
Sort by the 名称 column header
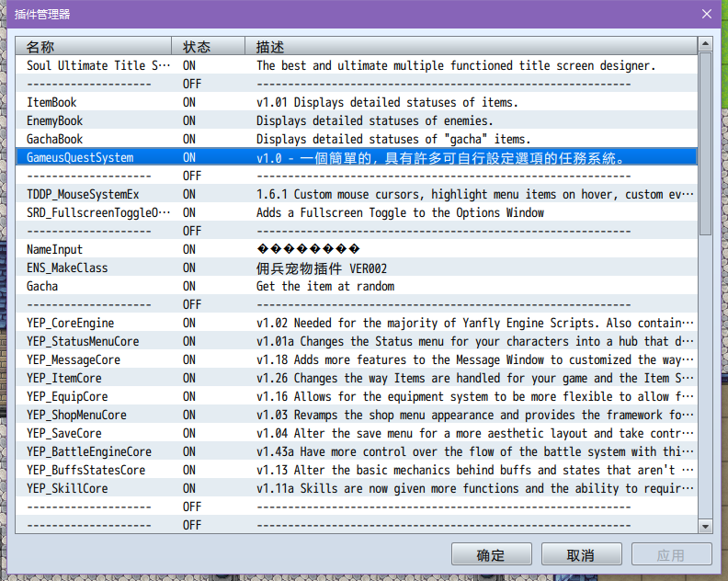[94, 47]
